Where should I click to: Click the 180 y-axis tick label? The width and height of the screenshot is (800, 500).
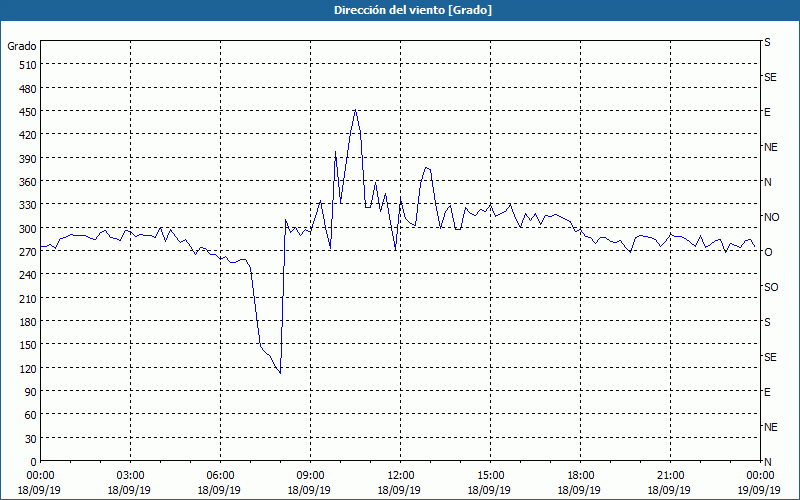[28, 322]
